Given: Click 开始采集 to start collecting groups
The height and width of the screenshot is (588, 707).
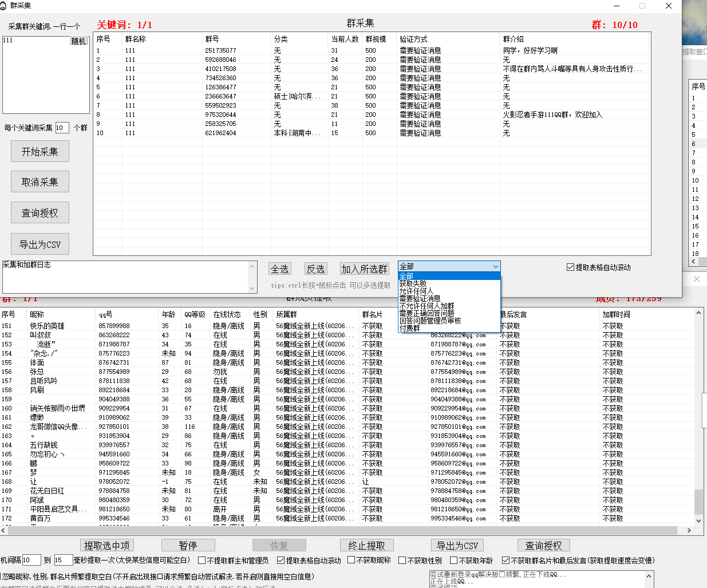Looking at the screenshot, I should 40,152.
